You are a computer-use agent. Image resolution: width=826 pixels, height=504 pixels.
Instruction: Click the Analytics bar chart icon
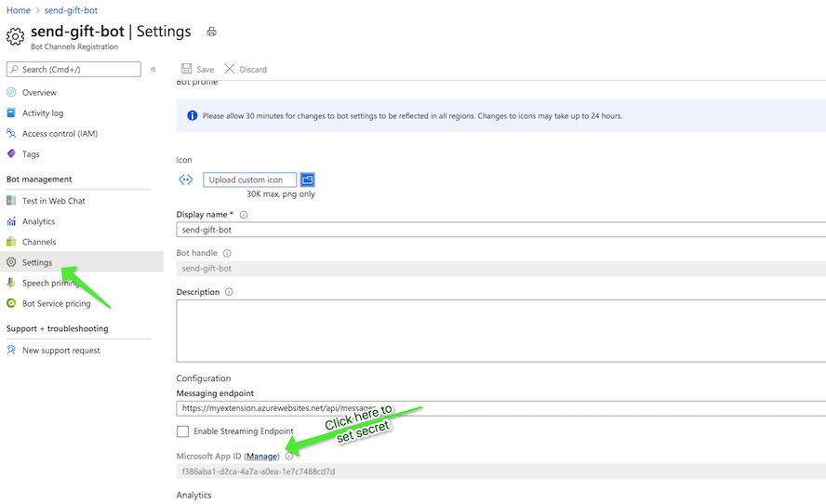tap(11, 221)
